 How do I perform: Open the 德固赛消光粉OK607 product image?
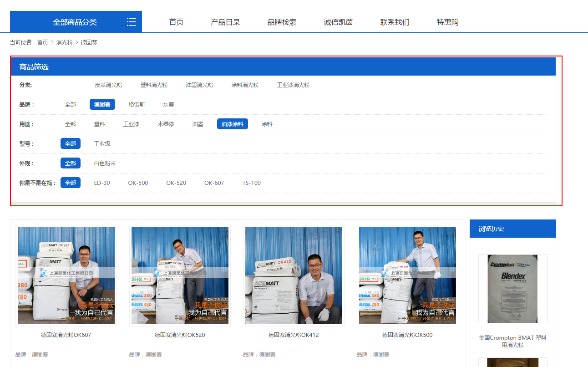66,275
